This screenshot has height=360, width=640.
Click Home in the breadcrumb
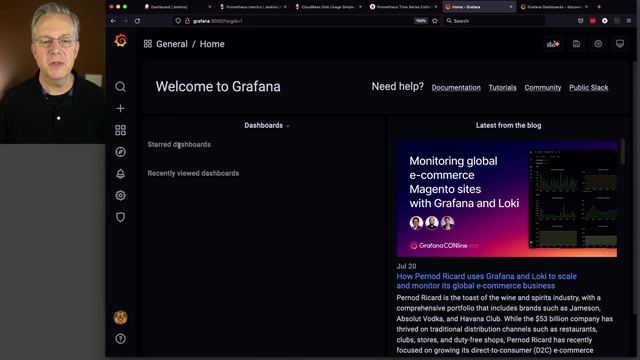click(x=212, y=44)
